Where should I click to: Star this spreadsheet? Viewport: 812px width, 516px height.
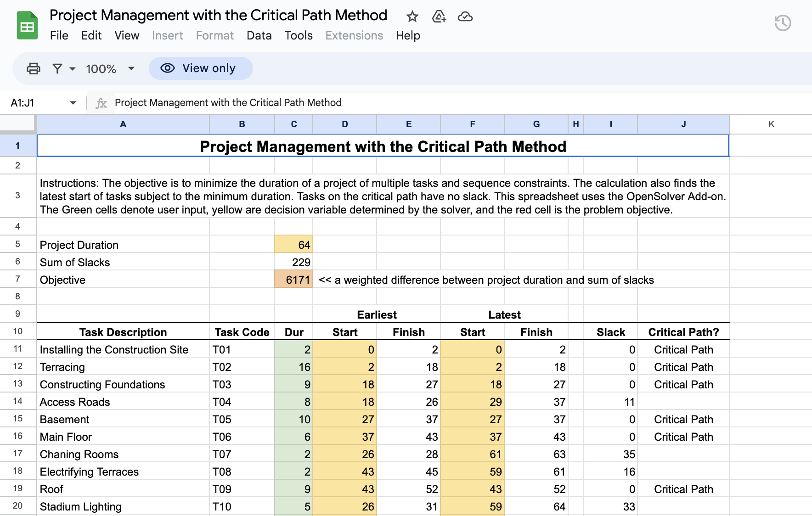tap(412, 17)
